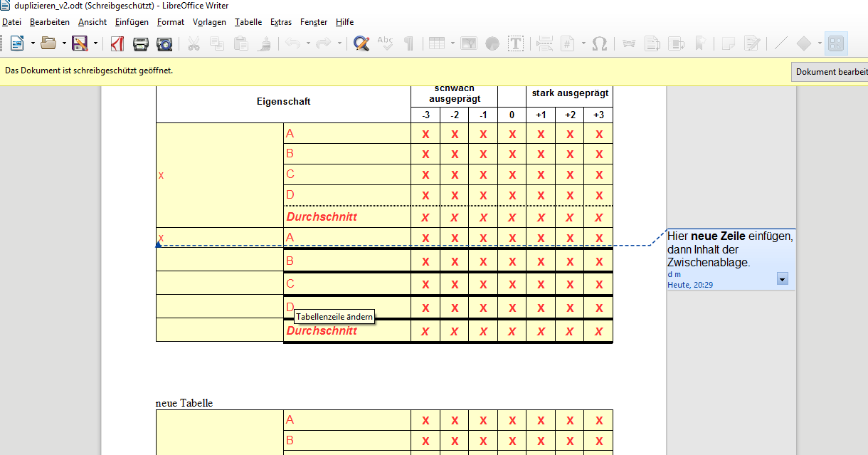Screen dimensions: 868x455
Task: Click the Insert footnote icon
Action: point(652,43)
